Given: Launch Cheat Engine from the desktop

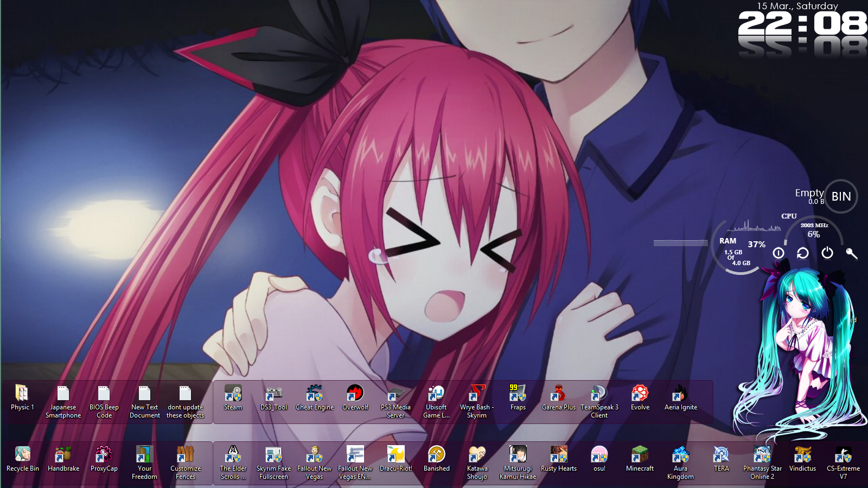Looking at the screenshot, I should (x=315, y=397).
